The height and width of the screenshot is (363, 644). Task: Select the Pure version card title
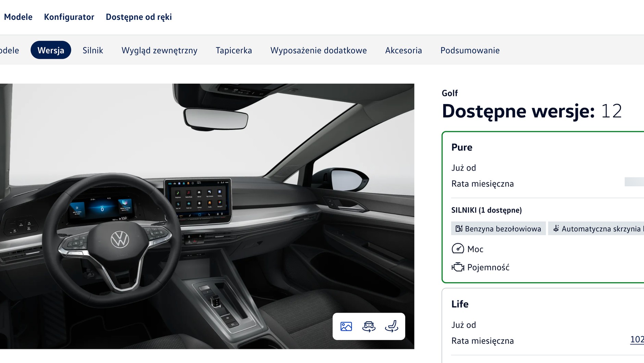(462, 147)
